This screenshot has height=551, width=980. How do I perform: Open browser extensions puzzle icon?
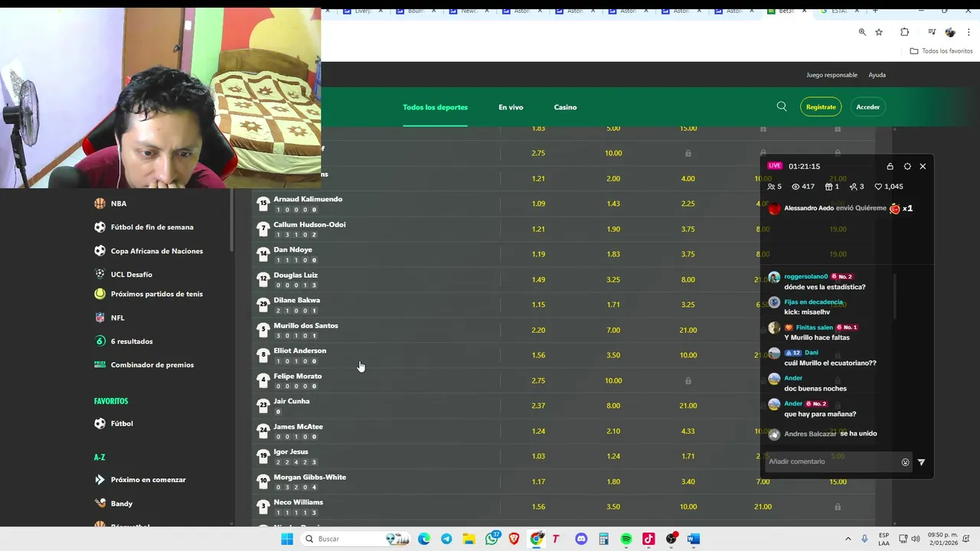coord(905,32)
